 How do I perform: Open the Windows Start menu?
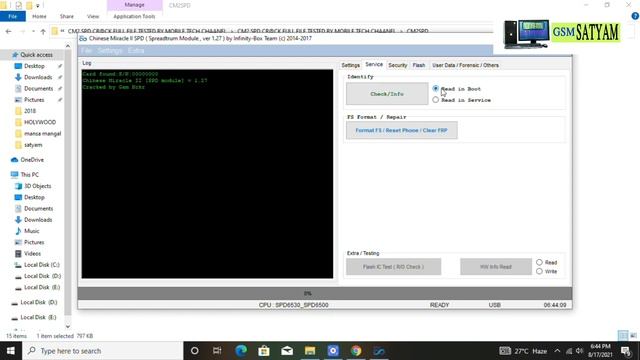11,351
